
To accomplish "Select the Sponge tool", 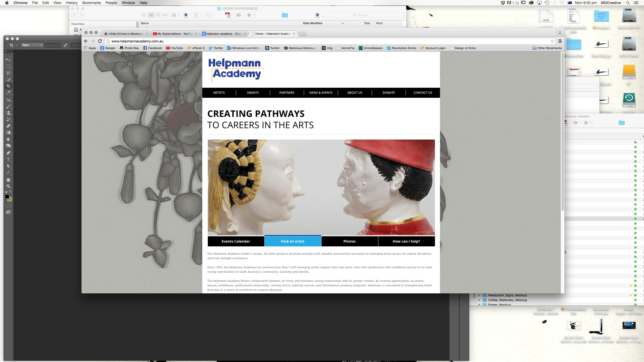I will tap(8, 146).
